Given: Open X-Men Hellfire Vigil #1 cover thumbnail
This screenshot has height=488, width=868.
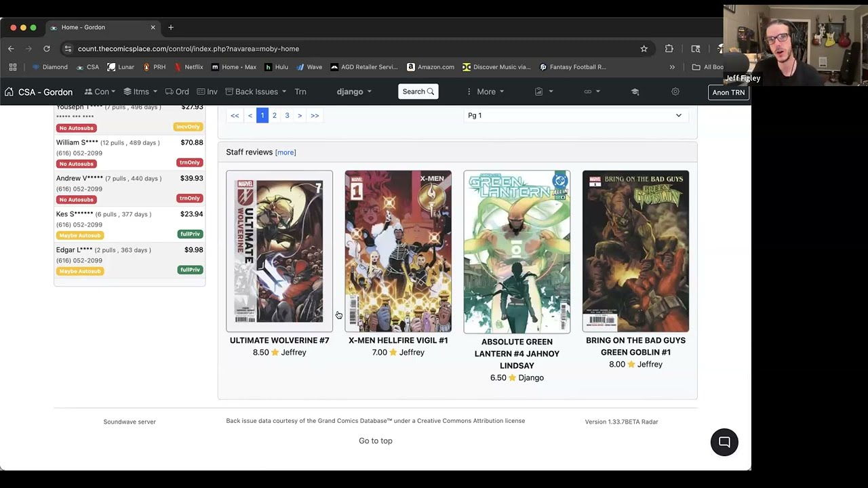Looking at the screenshot, I should click(398, 251).
